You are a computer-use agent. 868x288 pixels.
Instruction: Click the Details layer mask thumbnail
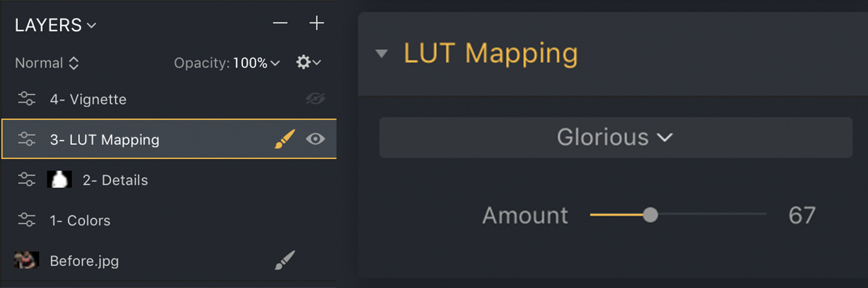tap(59, 180)
